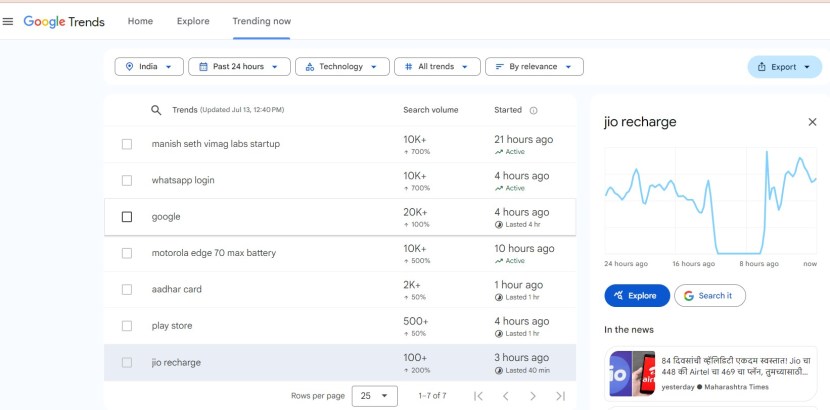Select checkbox for play store

[x=127, y=326]
